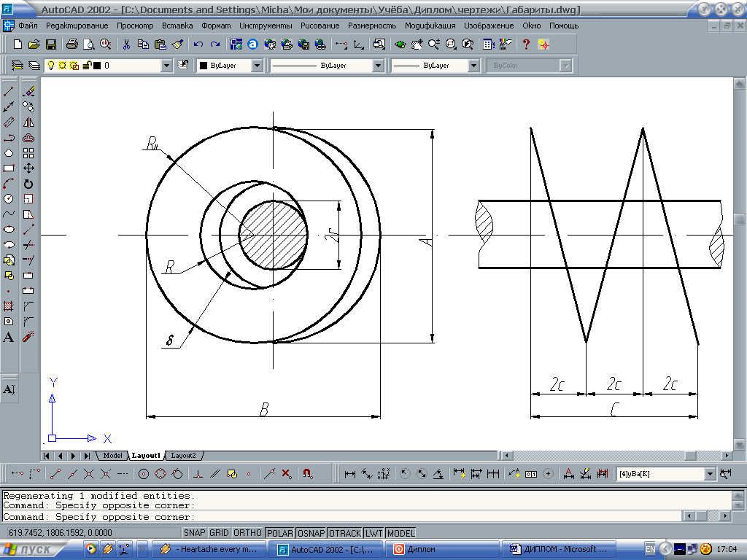Expand the lineweight ByLayer dropdown
Viewport: 747px width, 560px height.
click(473, 66)
